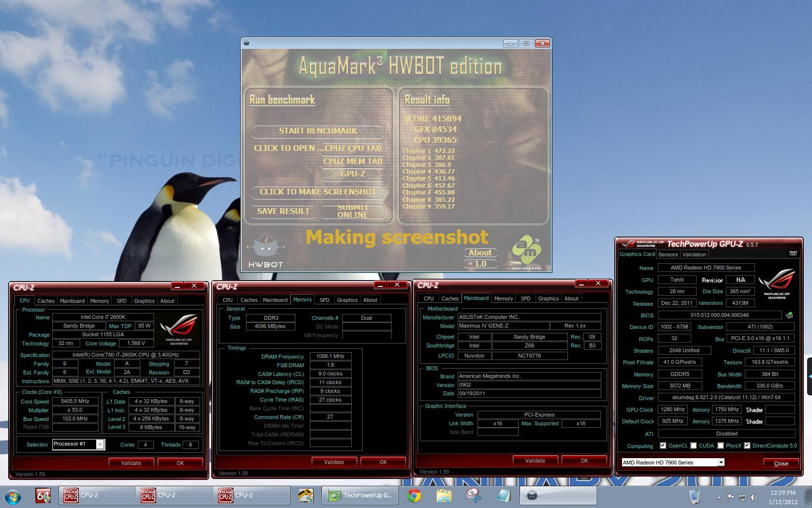Click OK in the CPU-Z memory timings window
This screenshot has width=812, height=508.
[x=383, y=462]
